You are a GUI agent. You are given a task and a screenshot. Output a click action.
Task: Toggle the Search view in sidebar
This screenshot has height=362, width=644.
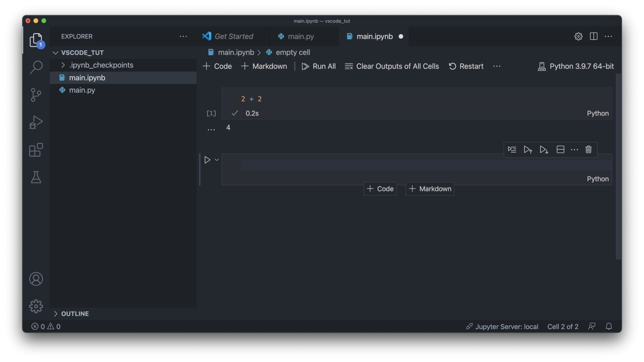[x=36, y=67]
